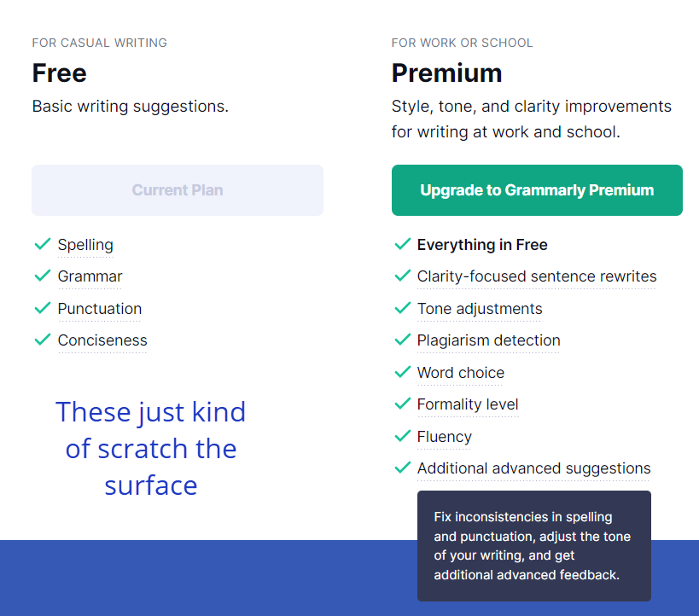Click the disabled Current Plan button

click(178, 190)
